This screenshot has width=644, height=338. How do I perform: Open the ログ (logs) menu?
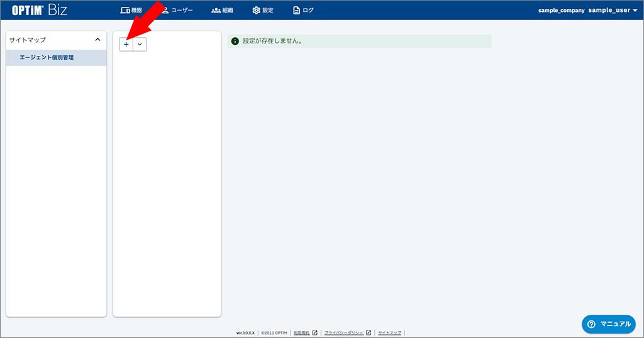303,10
